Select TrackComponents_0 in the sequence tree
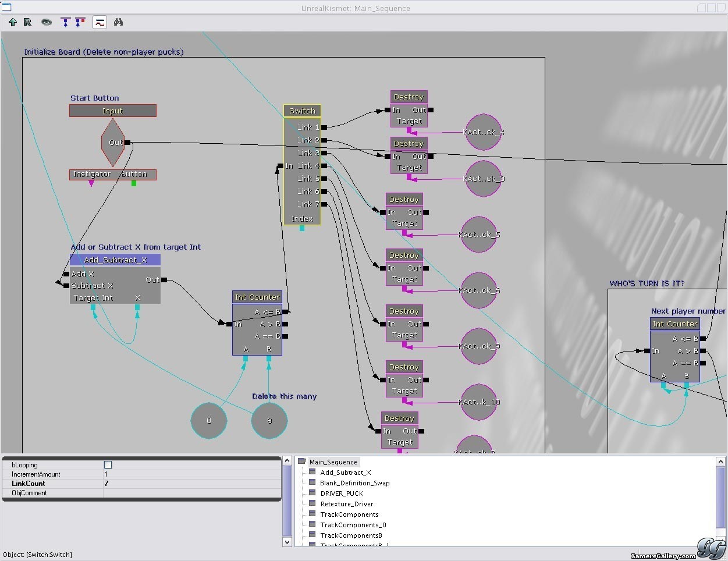 pyautogui.click(x=353, y=525)
